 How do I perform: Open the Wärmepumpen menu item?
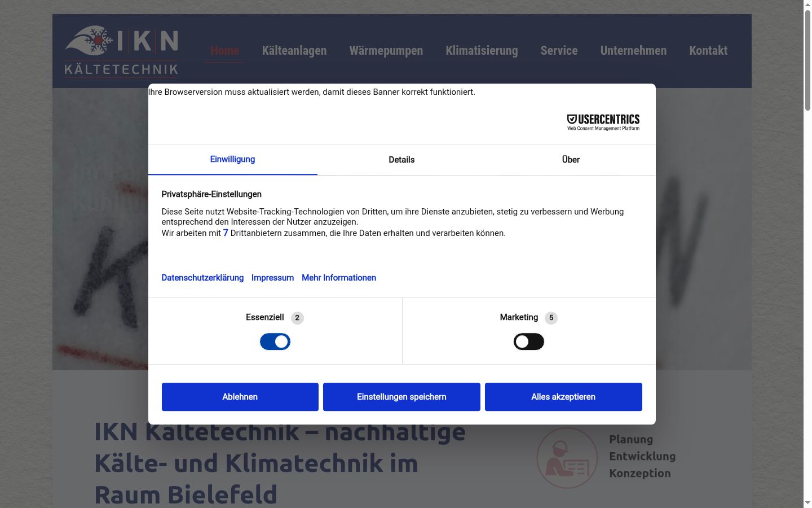coord(386,51)
